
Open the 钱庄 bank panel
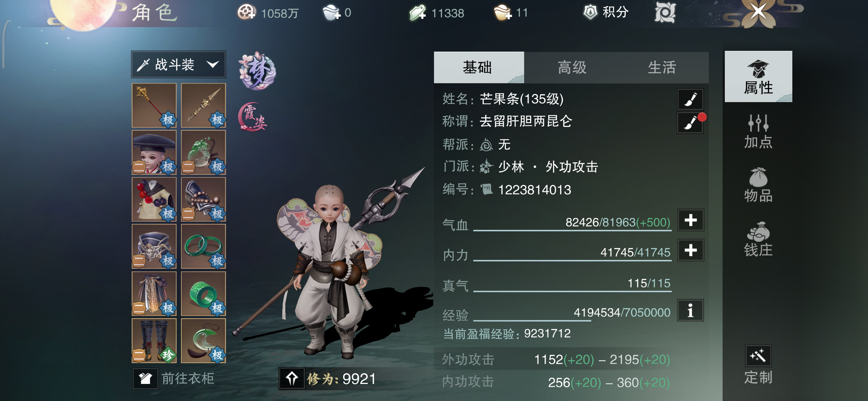[758, 239]
